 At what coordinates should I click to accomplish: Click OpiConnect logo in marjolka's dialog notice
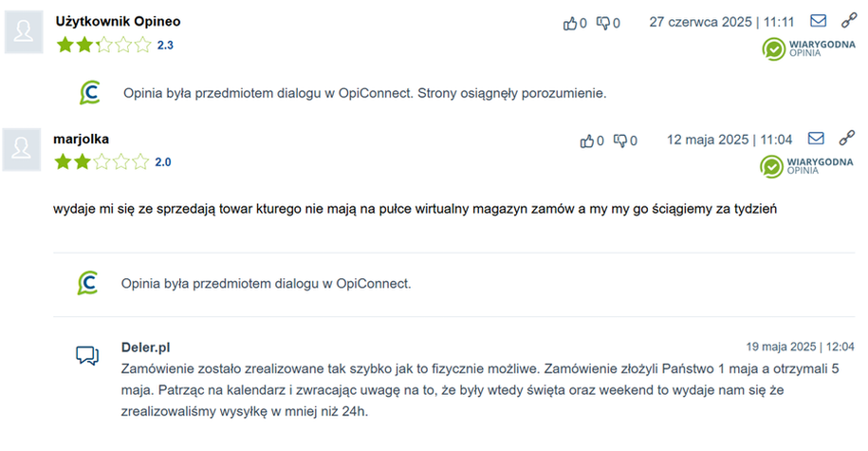coord(88,283)
